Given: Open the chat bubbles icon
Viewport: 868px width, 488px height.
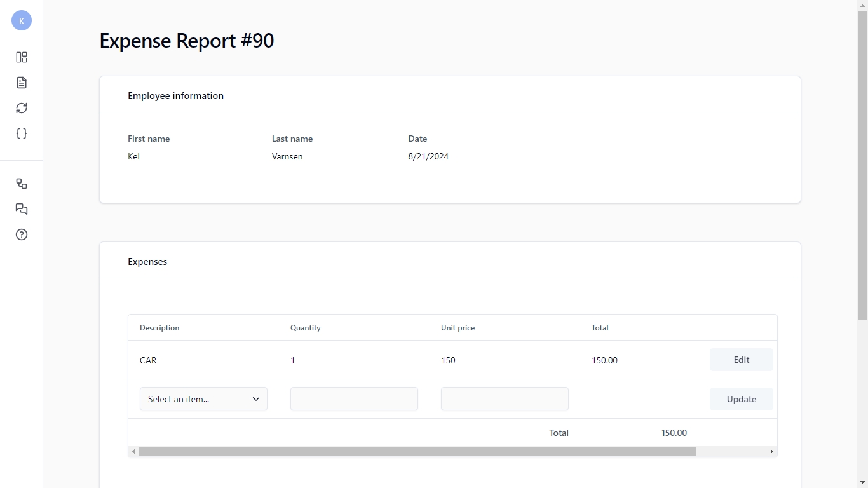Looking at the screenshot, I should click(22, 209).
